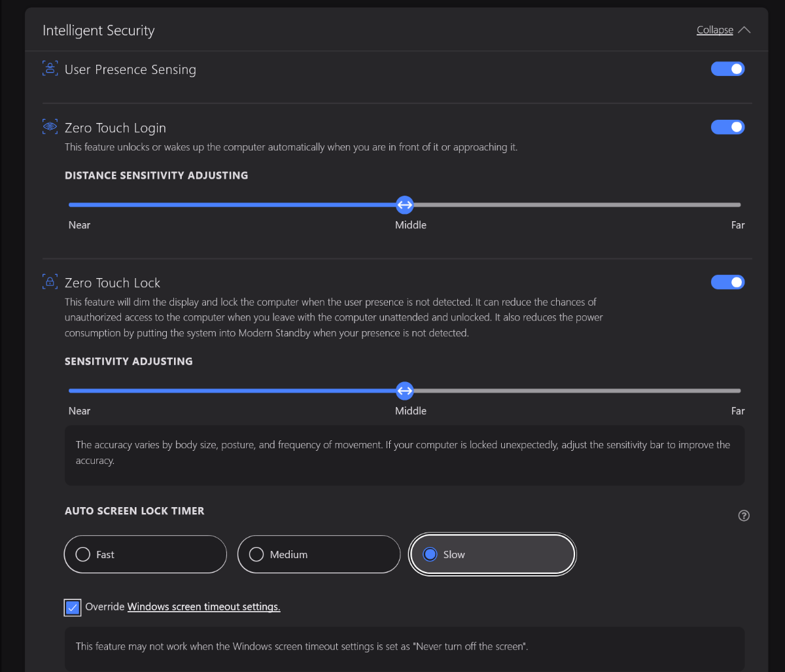The image size is (785, 672).
Task: Select the Fast auto lock timer option
Action: pyautogui.click(x=145, y=554)
